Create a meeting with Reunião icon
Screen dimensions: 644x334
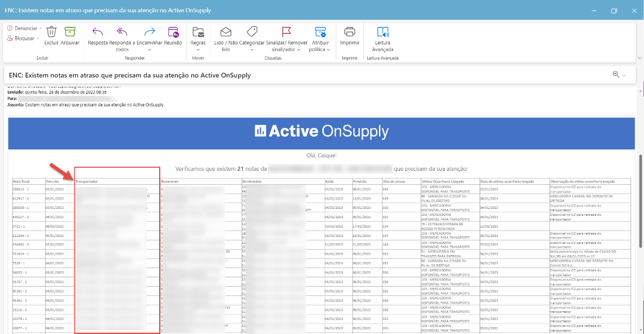(173, 32)
